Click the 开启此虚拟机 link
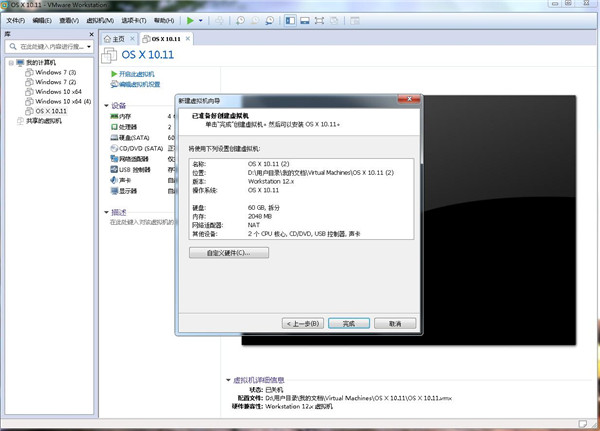Image resolution: width=600 pixels, height=431 pixels. pyautogui.click(x=133, y=74)
